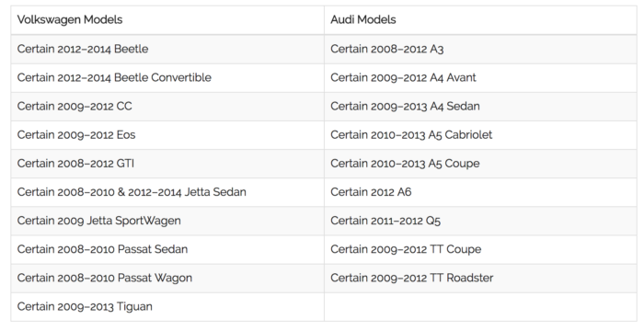This screenshot has height=331, width=644.
Task: Select the 2012–2014 Beetle Convertible row
Action: click(167, 77)
